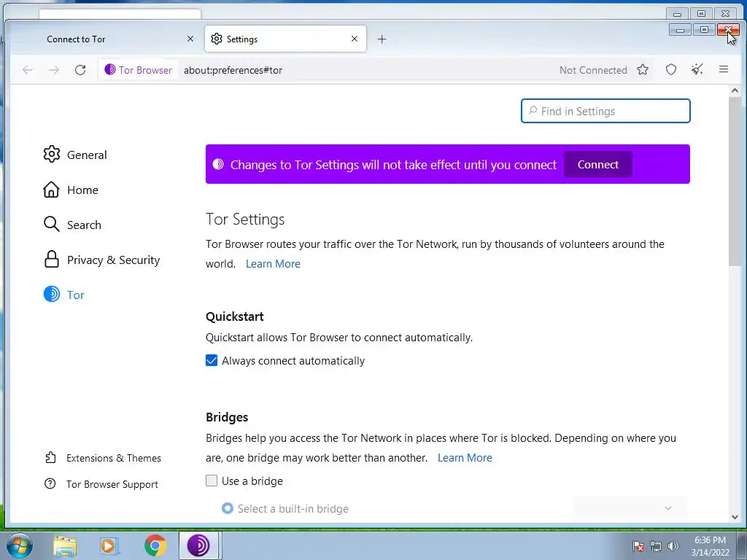Image resolution: width=747 pixels, height=560 pixels.
Task: Close the Connect to Tor tab
Action: (x=190, y=39)
